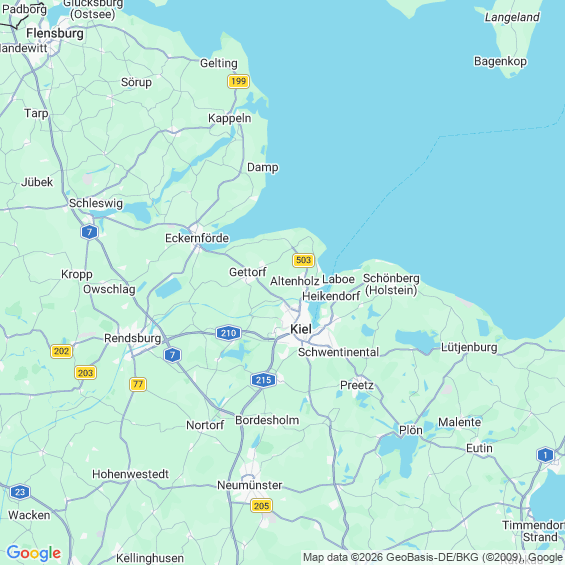Image resolution: width=565 pixels, height=565 pixels.
Task: Select the yellow 77 road shield
Action: click(138, 384)
